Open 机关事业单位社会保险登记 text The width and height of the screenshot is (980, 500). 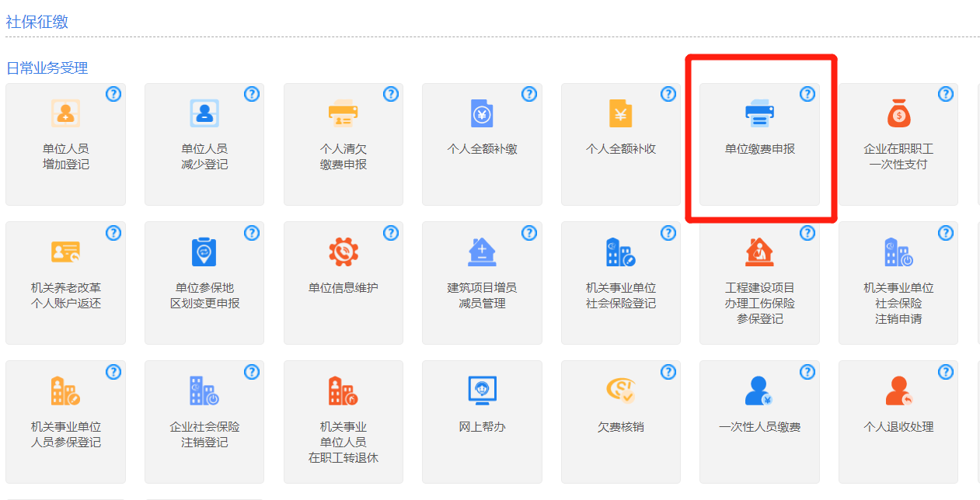(621, 296)
